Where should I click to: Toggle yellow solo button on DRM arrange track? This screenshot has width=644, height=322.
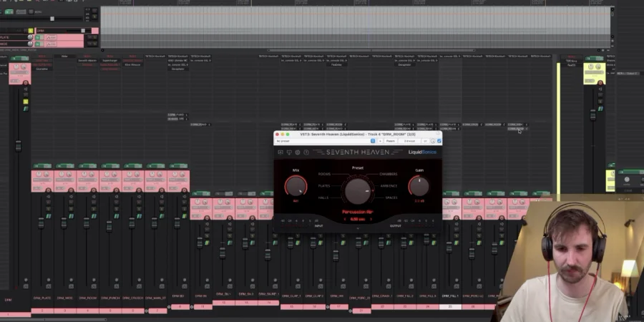pos(30,31)
